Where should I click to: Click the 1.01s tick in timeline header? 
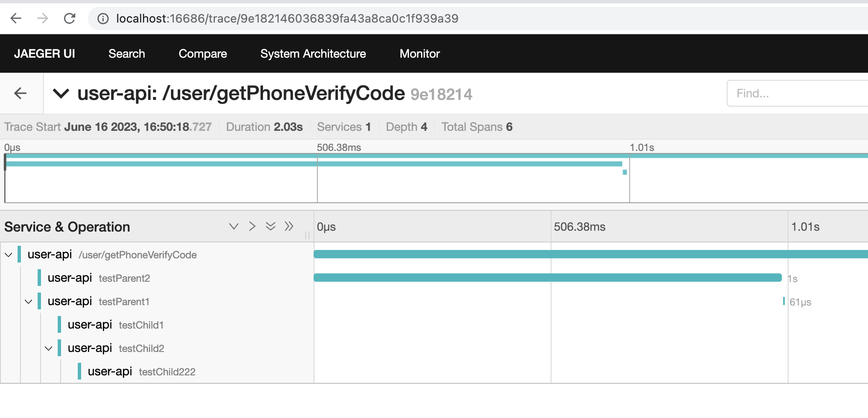click(x=805, y=227)
